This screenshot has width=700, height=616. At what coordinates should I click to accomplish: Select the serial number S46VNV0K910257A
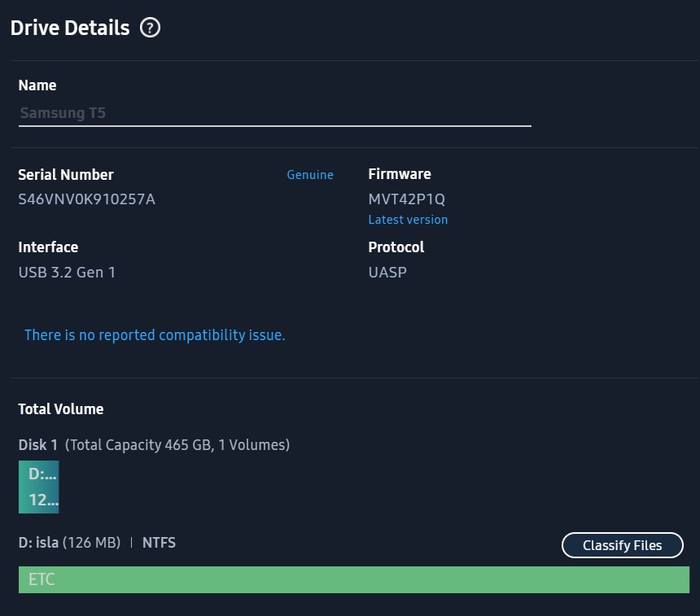tap(86, 199)
